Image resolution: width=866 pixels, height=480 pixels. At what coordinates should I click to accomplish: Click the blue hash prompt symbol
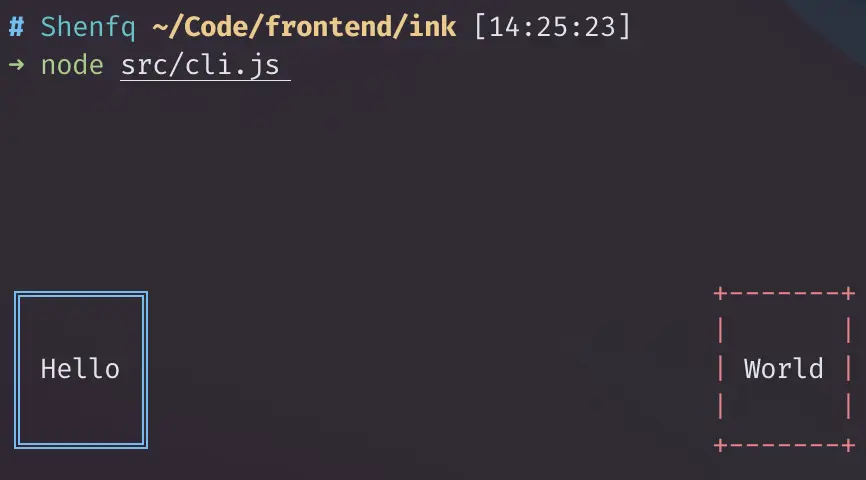point(16,27)
